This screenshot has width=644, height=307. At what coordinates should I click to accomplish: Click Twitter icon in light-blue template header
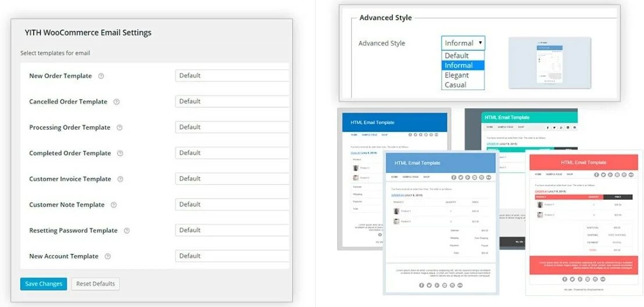tap(461, 177)
